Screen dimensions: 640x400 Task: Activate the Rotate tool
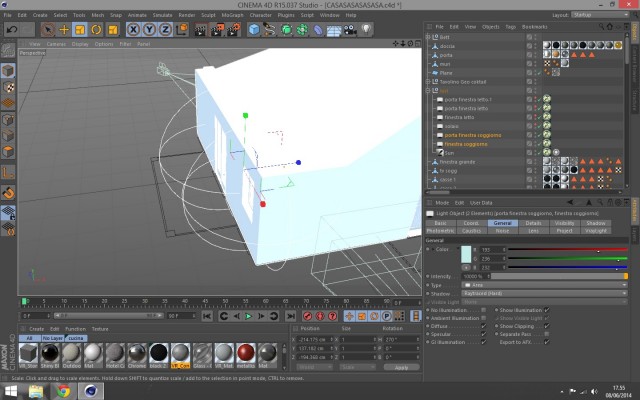(x=96, y=30)
